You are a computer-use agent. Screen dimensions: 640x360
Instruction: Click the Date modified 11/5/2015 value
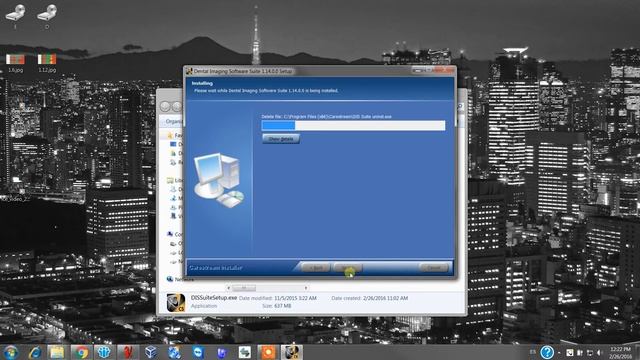295,298
